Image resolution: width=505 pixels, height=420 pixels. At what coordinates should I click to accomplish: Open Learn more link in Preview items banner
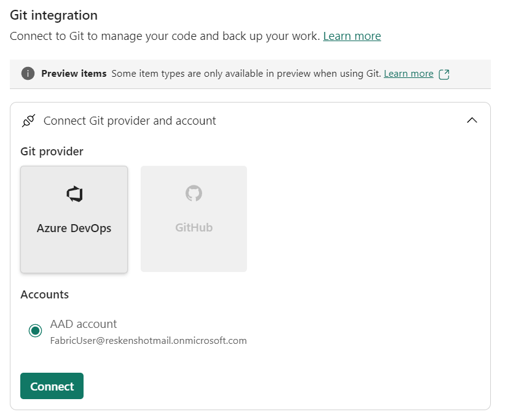(x=409, y=74)
